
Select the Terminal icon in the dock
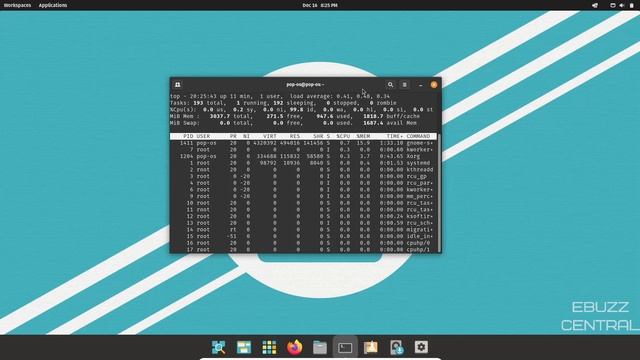point(345,347)
